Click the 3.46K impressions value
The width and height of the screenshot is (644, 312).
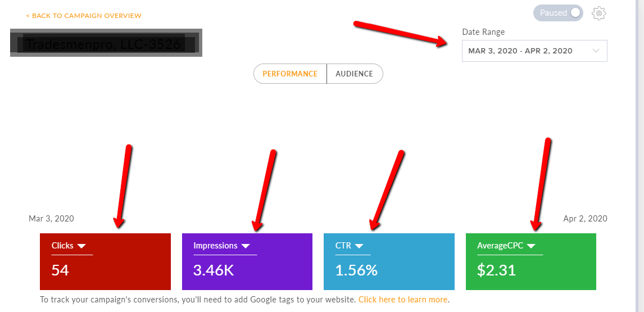click(214, 270)
